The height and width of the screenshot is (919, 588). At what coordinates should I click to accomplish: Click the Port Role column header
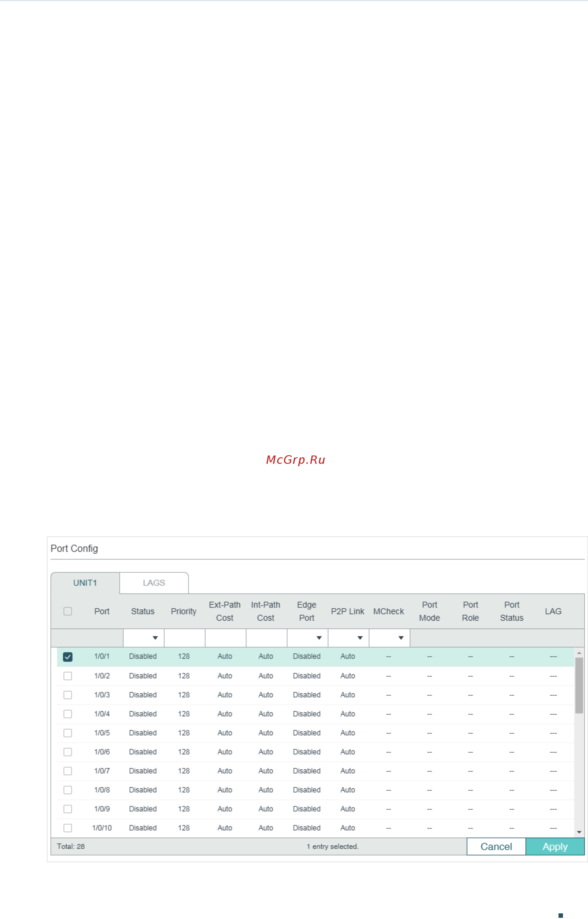click(470, 612)
